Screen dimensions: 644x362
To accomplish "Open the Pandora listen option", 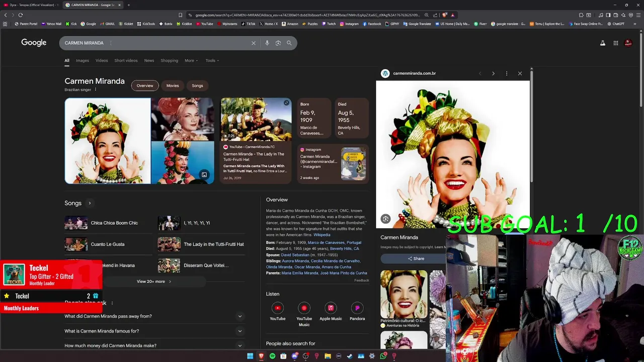I will [x=357, y=312].
